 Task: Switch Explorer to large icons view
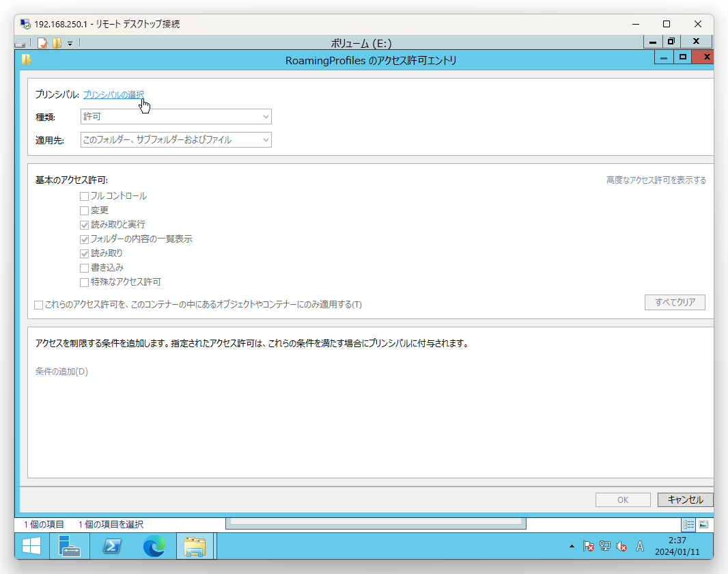703,524
